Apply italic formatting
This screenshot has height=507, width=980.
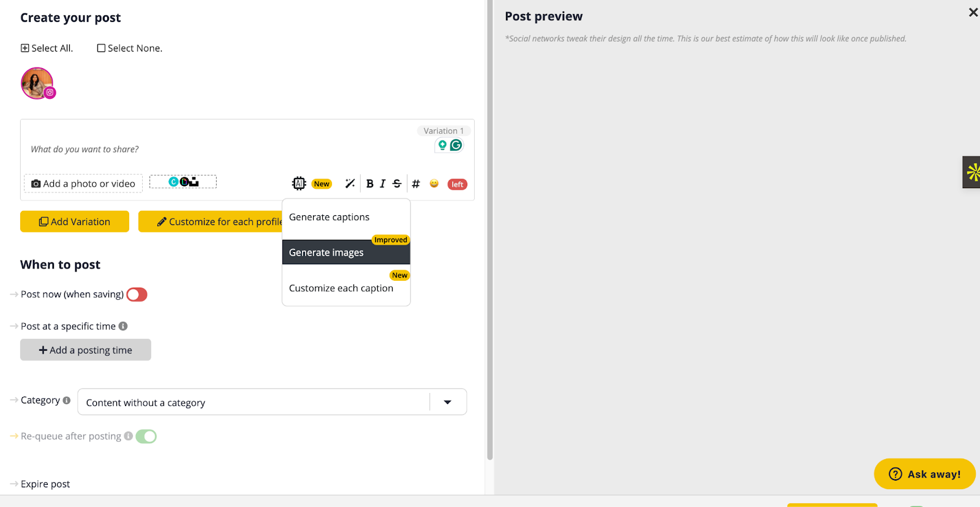click(x=383, y=184)
